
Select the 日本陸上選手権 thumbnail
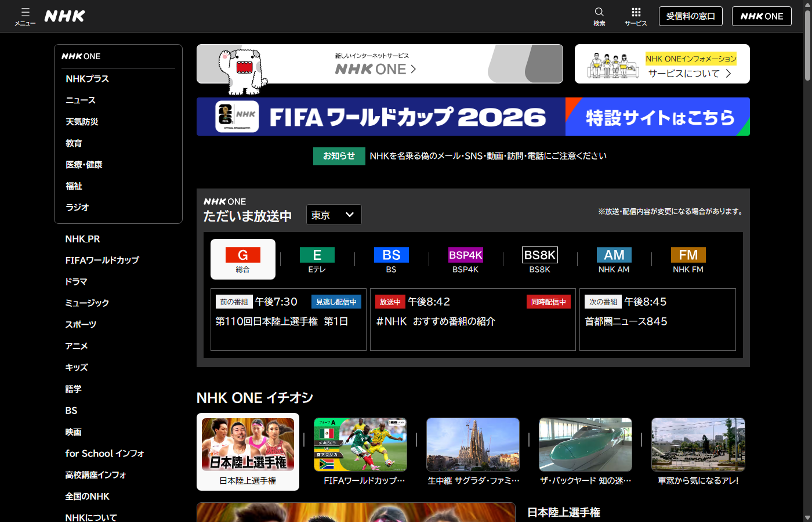248,452
